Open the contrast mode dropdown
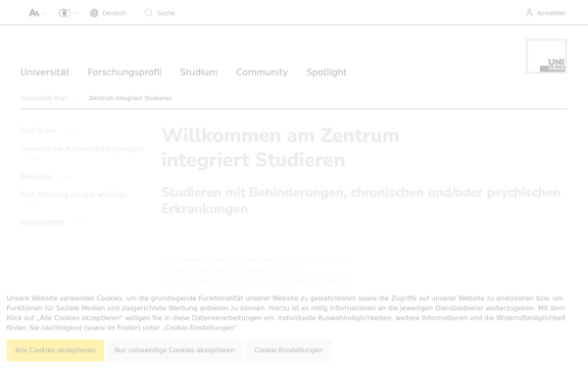 (x=69, y=13)
